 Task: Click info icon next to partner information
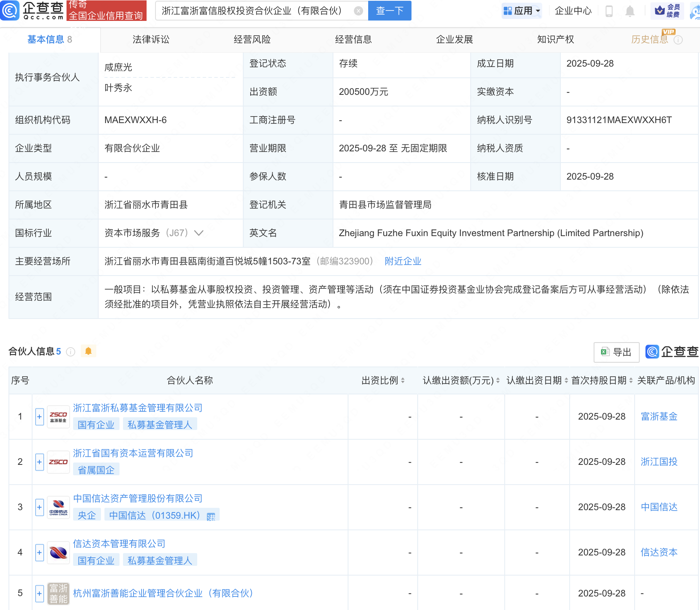pyautogui.click(x=70, y=351)
